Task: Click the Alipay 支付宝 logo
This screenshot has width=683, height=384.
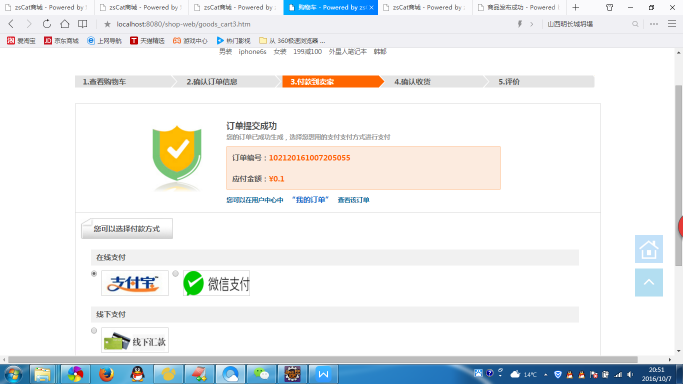Action: (135, 283)
